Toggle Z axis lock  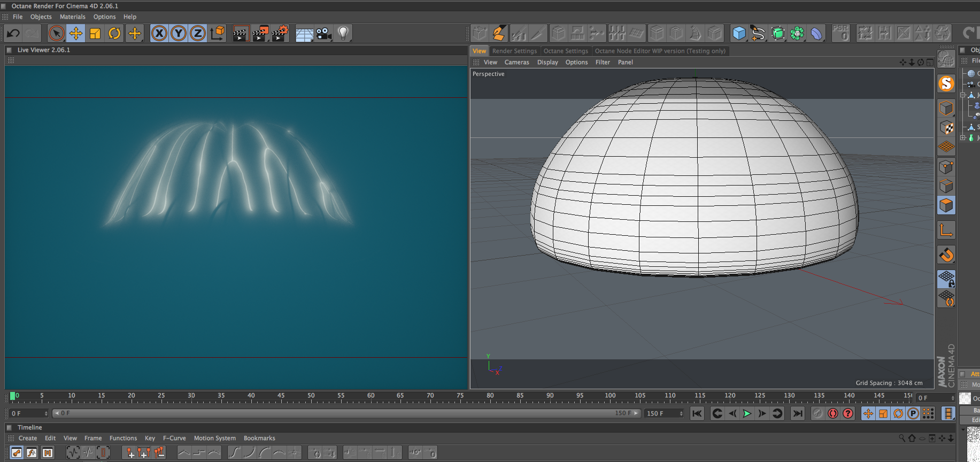[x=197, y=34]
